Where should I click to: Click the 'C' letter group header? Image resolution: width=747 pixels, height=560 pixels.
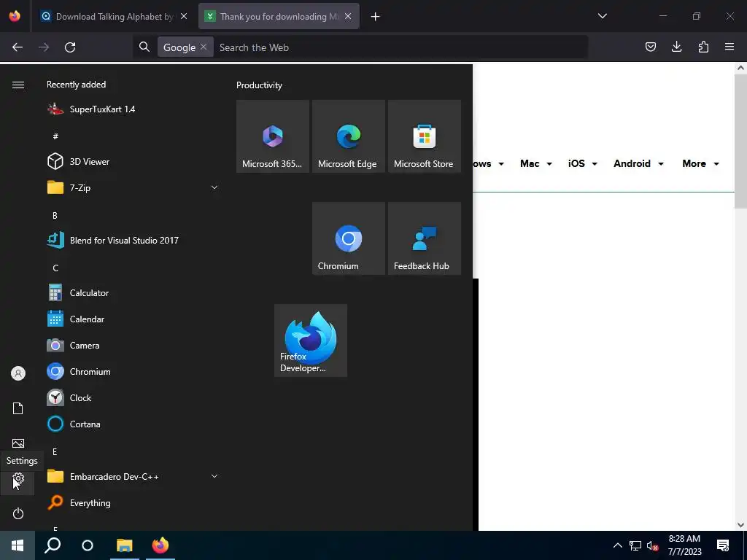point(55,268)
